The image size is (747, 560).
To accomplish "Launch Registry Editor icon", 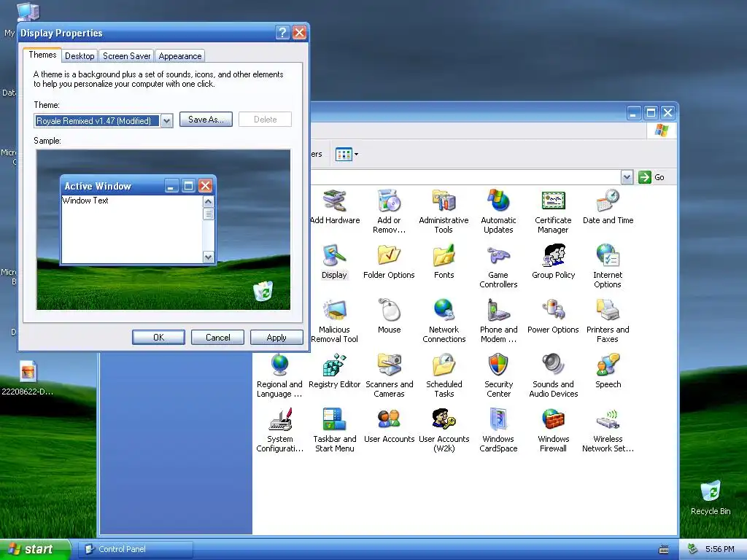I will click(x=334, y=371).
